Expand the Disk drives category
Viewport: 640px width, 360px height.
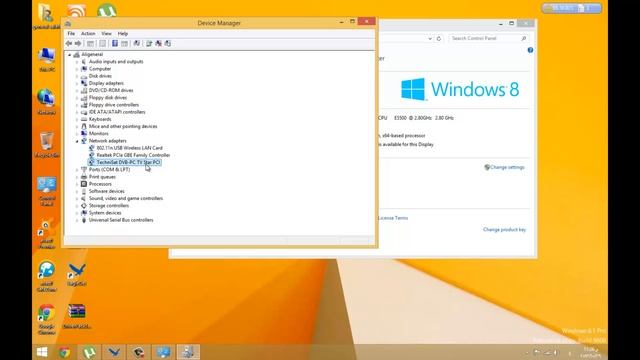tap(77, 76)
